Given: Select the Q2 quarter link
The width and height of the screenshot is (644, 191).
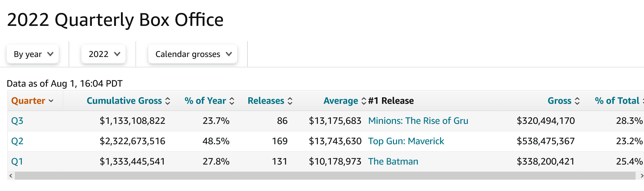Looking at the screenshot, I should point(17,141).
